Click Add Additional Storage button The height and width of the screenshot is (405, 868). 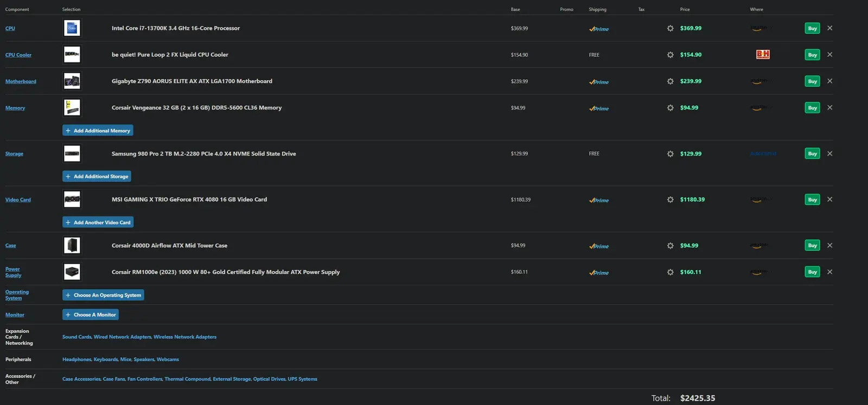97,177
